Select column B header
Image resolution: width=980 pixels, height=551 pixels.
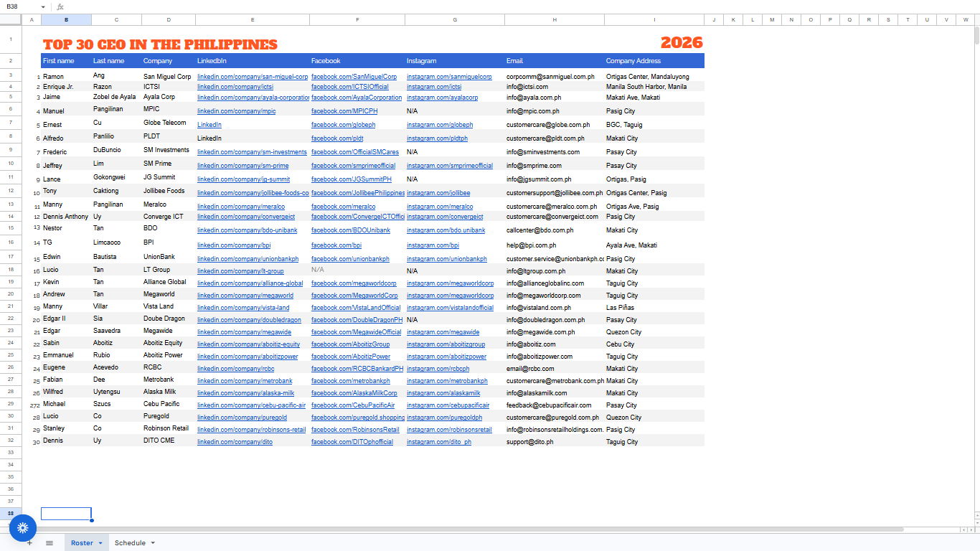[66, 19]
